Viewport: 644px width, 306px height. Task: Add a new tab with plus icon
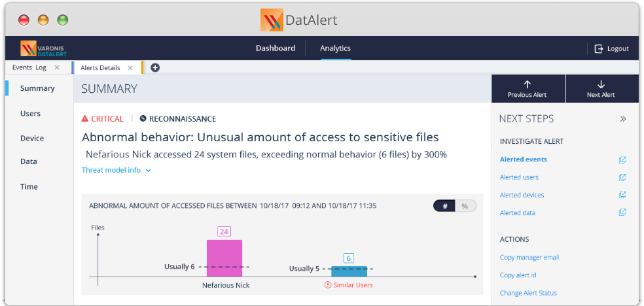click(155, 67)
